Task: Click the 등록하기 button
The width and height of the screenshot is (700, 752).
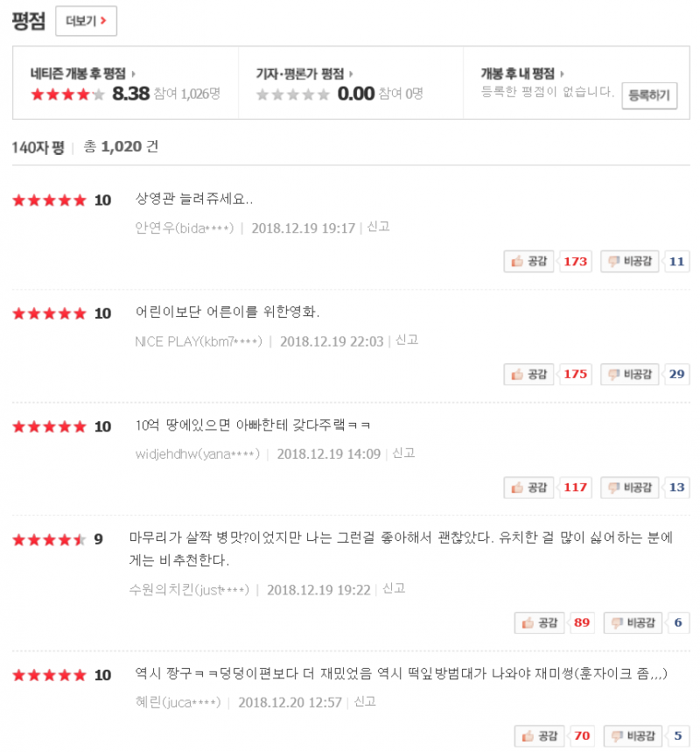Action: 649,95
